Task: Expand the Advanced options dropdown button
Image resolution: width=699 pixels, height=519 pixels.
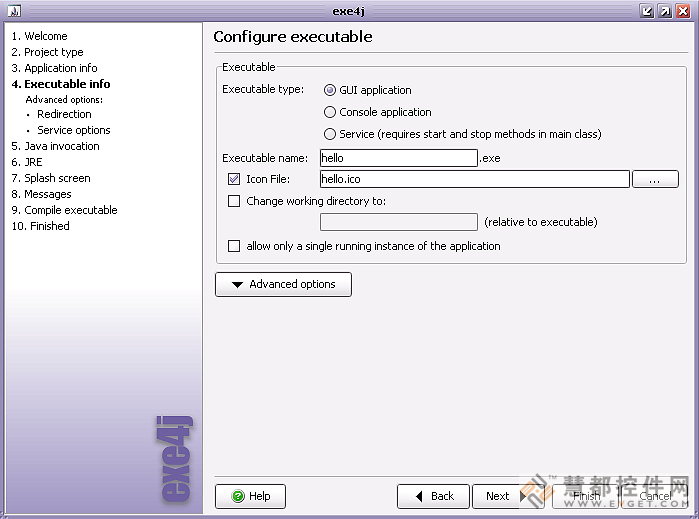Action: click(283, 284)
